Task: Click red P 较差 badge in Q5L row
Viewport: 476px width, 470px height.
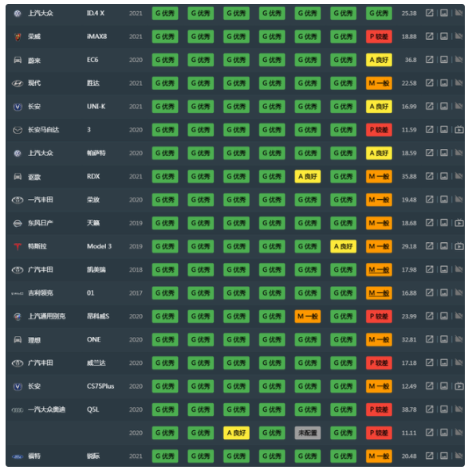Action: tap(379, 409)
